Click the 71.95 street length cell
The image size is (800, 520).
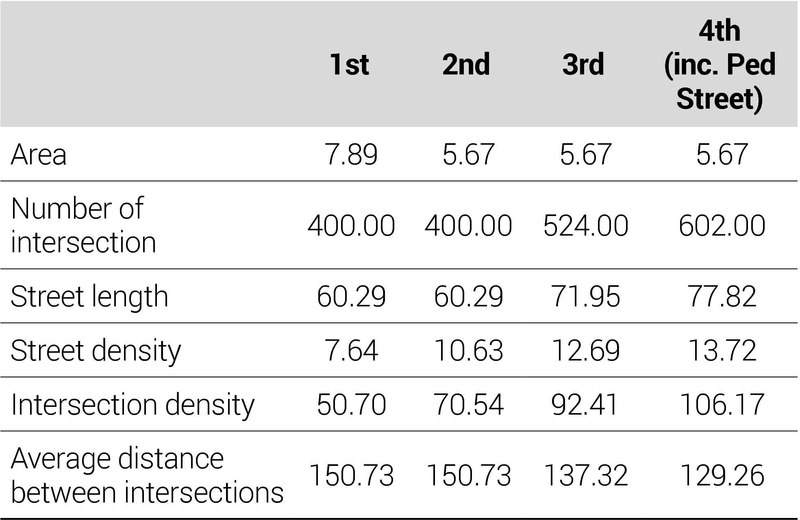[x=582, y=297]
